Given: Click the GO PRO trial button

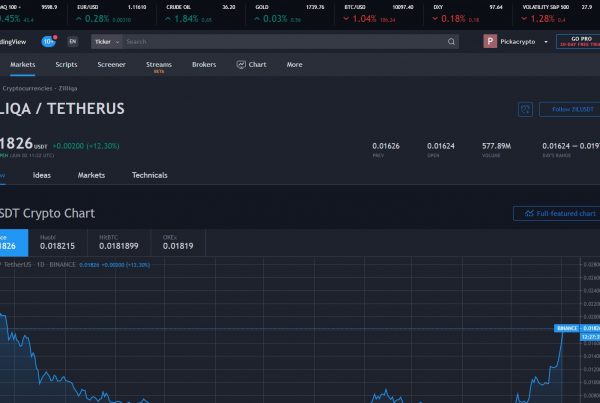Looking at the screenshot, I should click(578, 41).
